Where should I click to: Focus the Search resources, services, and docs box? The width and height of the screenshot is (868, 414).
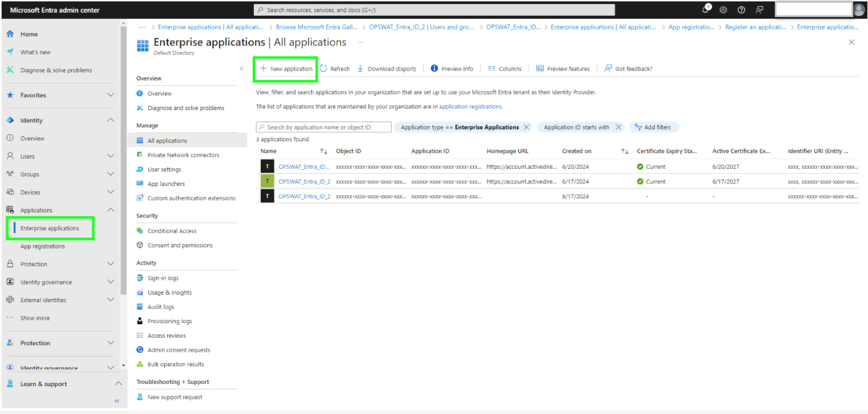tap(434, 10)
